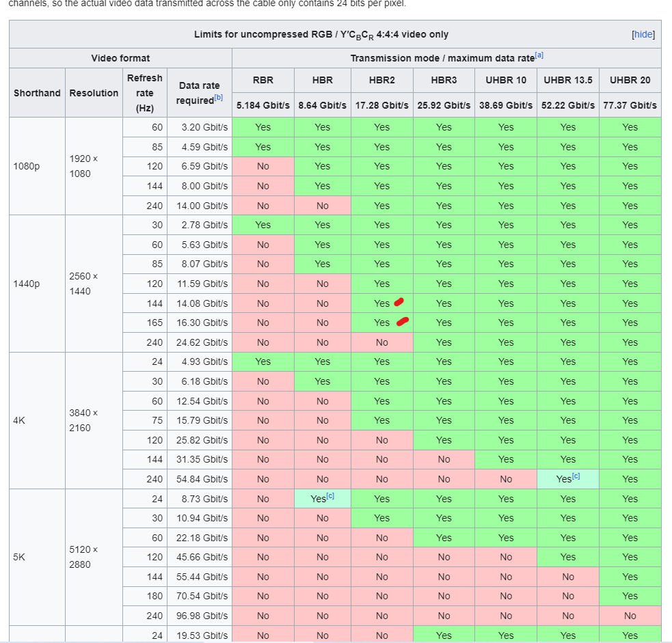The width and height of the screenshot is (672, 643).
Task: Select the 1080p shorthand cell
Action: point(38,166)
